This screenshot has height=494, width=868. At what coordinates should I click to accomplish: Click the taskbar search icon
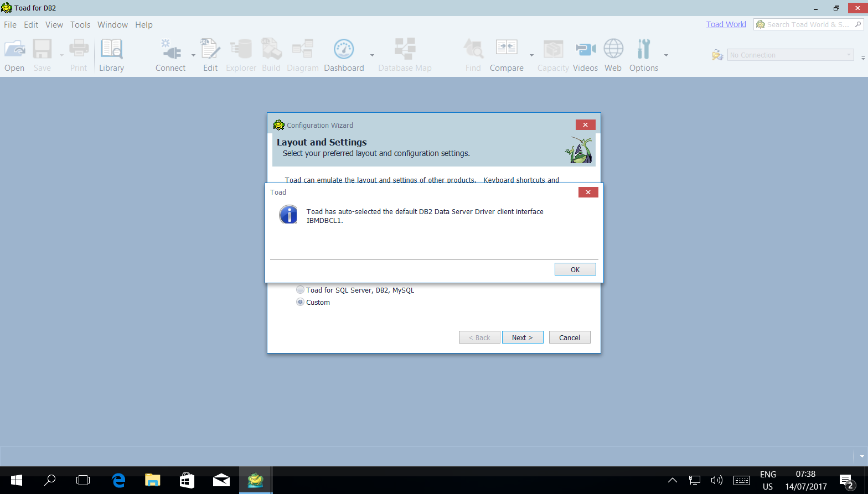pos(50,480)
